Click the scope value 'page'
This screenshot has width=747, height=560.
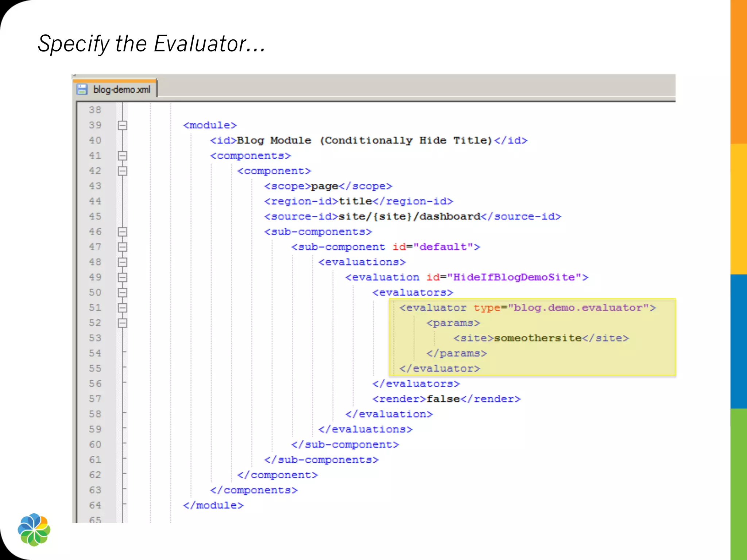[x=325, y=186]
